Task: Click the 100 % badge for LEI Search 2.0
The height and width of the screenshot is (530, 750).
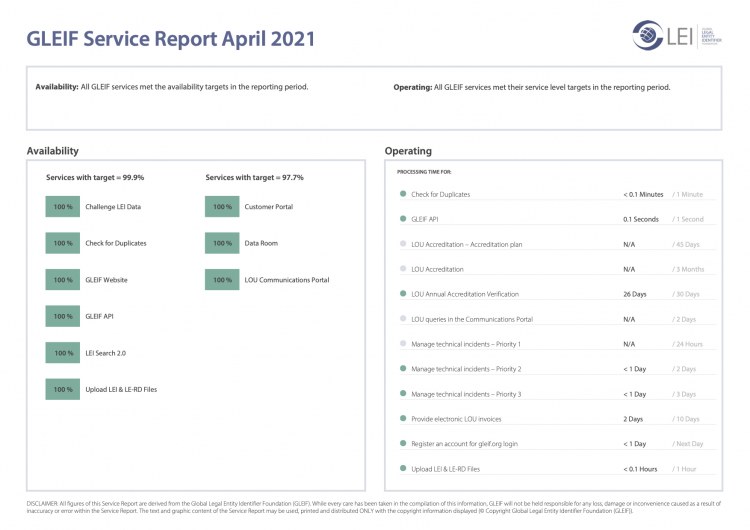Action: click(x=63, y=353)
